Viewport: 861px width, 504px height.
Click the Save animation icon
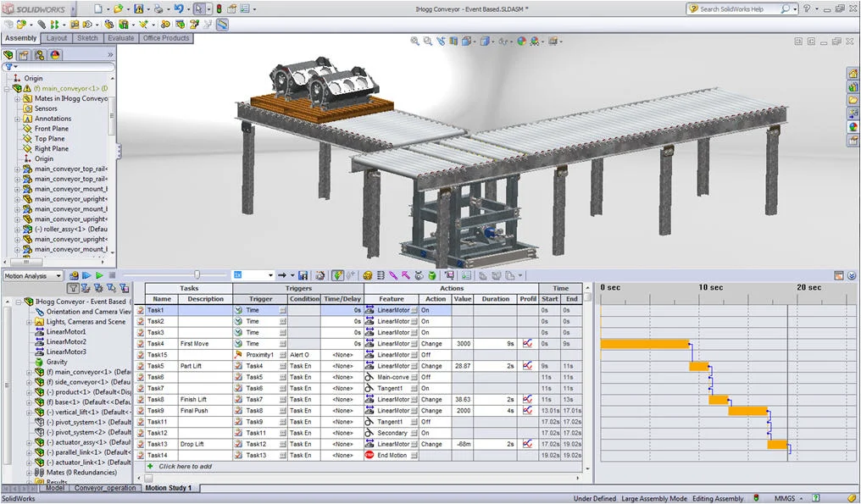pyautogui.click(x=303, y=274)
